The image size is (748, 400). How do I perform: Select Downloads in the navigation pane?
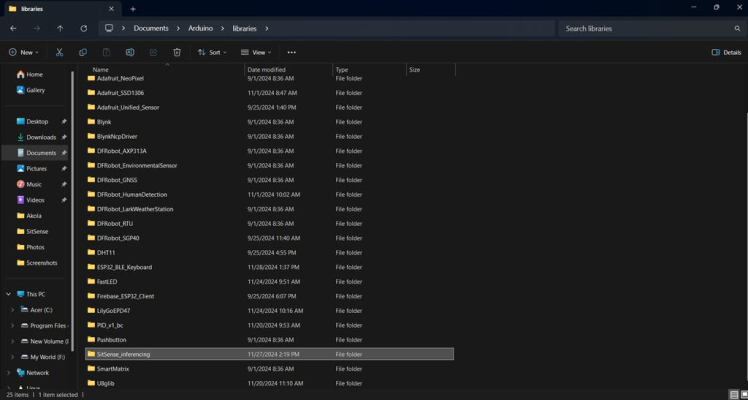(x=41, y=137)
